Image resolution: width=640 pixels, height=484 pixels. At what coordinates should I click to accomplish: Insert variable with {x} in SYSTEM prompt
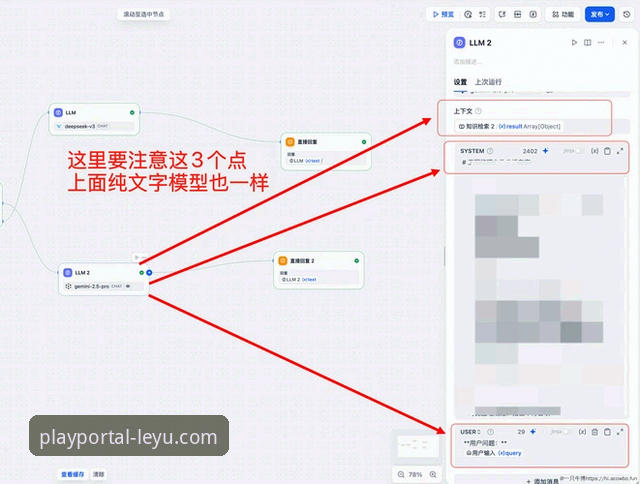click(595, 151)
